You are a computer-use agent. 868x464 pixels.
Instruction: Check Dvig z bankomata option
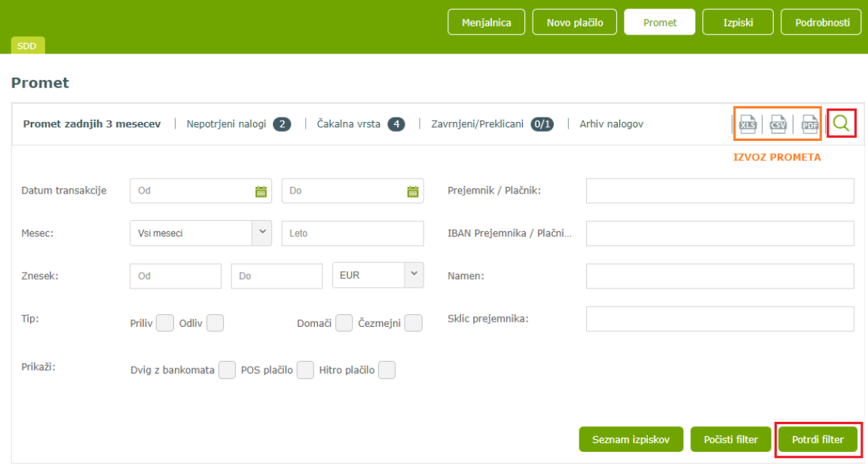(227, 370)
